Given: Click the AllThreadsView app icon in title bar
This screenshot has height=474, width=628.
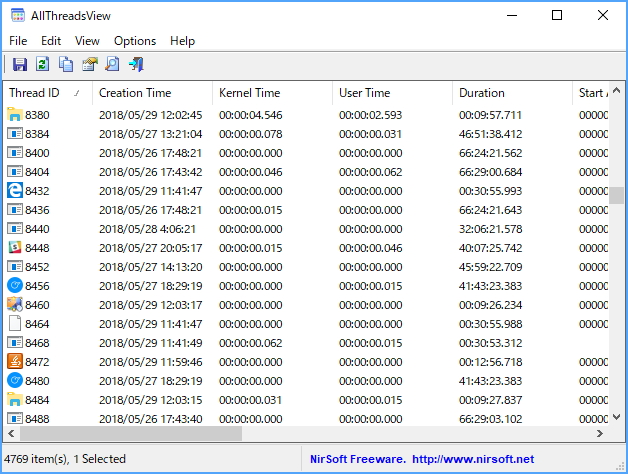Looking at the screenshot, I should click(x=18, y=16).
